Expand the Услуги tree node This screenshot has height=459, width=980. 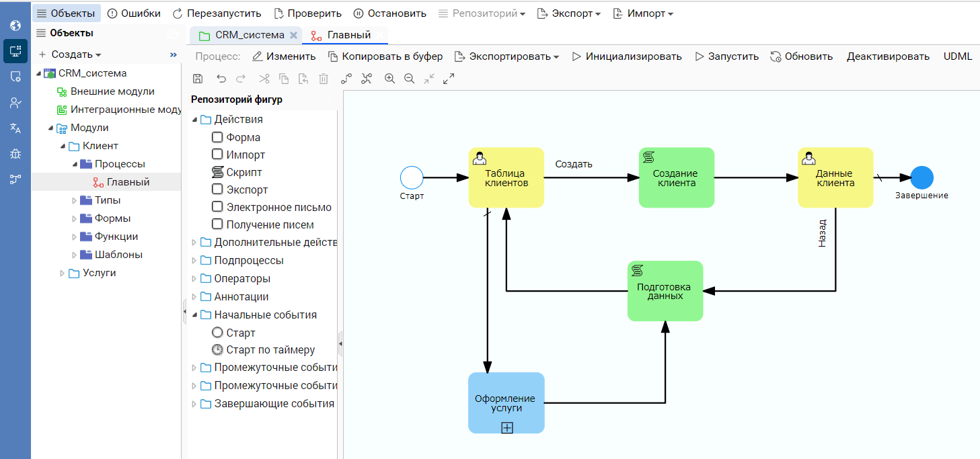coord(63,273)
